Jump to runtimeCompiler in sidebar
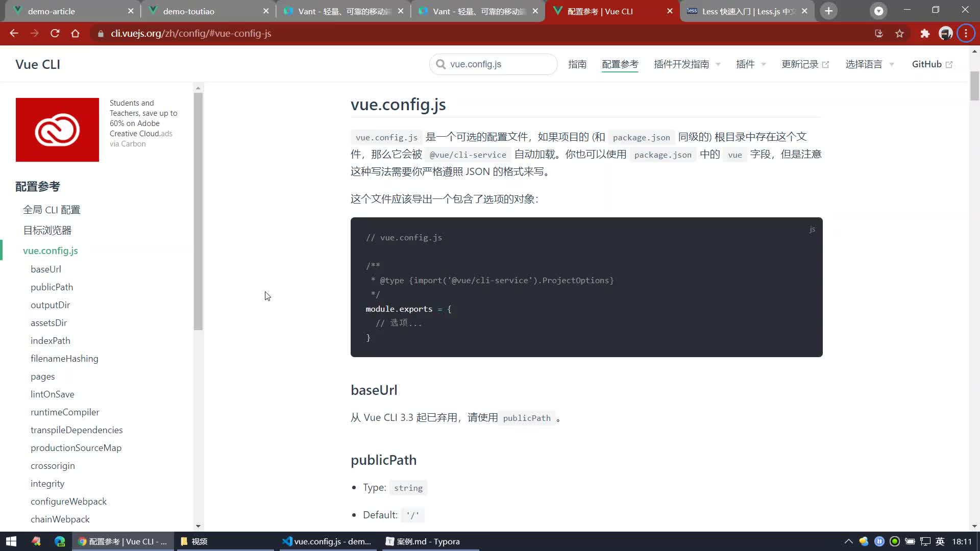Screen dimensions: 980x551 (x=65, y=412)
